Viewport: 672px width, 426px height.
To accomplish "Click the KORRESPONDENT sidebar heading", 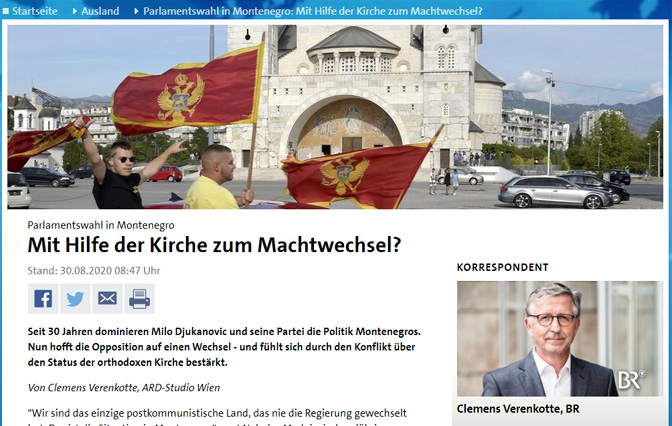I will coord(502,267).
